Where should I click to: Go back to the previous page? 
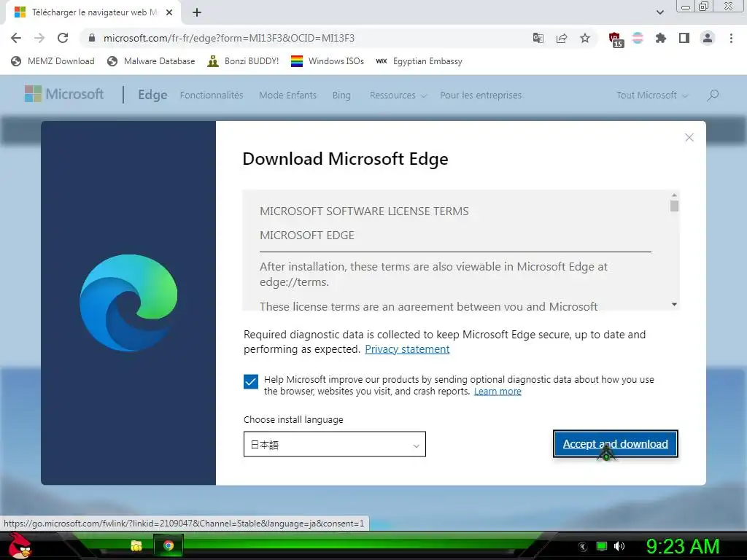click(x=16, y=38)
